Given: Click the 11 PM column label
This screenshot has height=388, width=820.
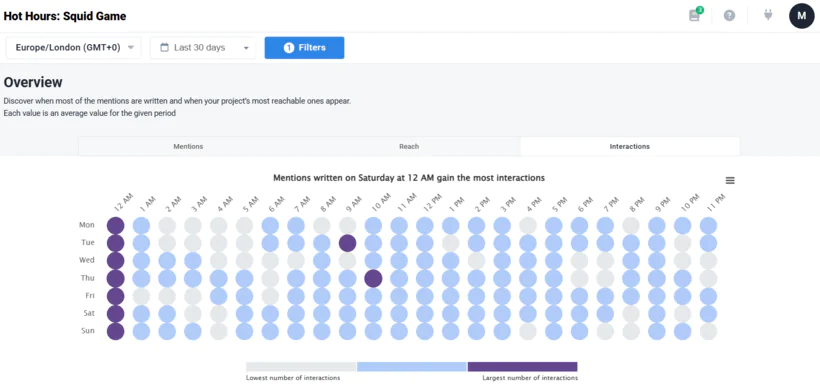Looking at the screenshot, I should [717, 202].
